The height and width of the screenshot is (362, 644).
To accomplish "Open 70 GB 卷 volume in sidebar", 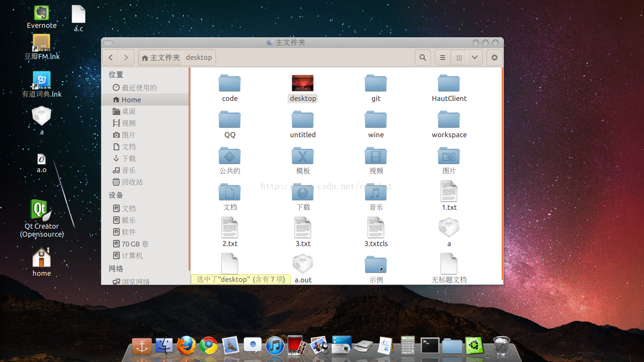I will (135, 244).
